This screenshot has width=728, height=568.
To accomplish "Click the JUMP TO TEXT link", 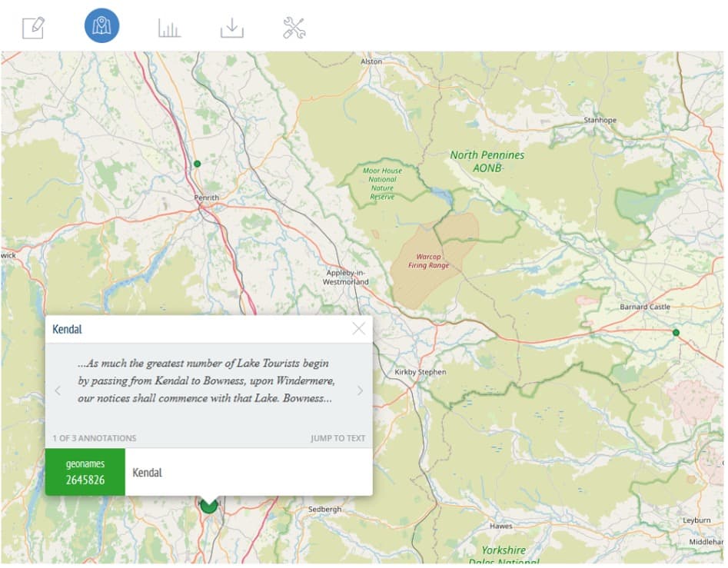I will click(337, 438).
